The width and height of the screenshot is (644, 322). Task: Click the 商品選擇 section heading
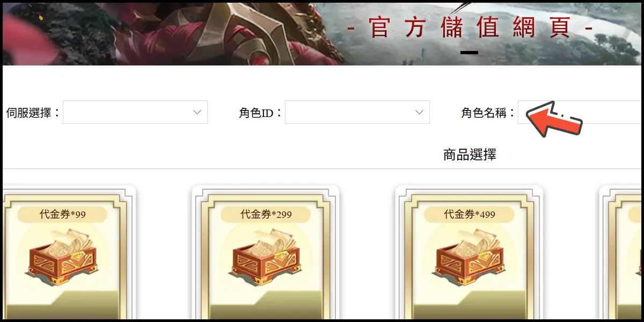pyautogui.click(x=470, y=155)
